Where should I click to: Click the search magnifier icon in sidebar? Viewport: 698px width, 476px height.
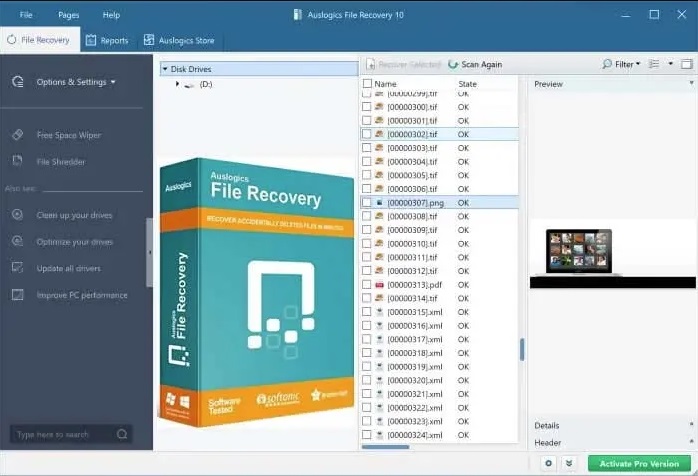(122, 435)
